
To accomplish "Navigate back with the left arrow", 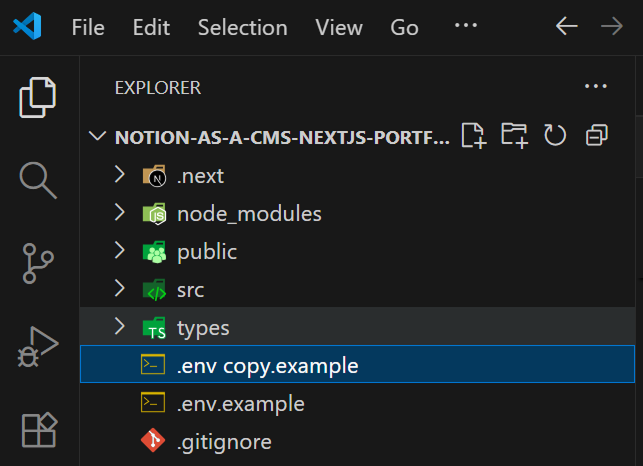I will [567, 27].
